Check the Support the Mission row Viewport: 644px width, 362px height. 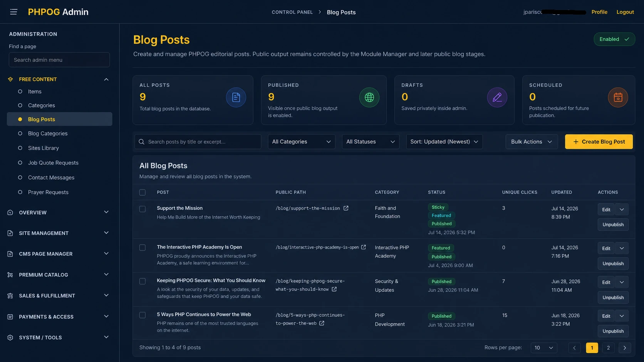(x=143, y=209)
